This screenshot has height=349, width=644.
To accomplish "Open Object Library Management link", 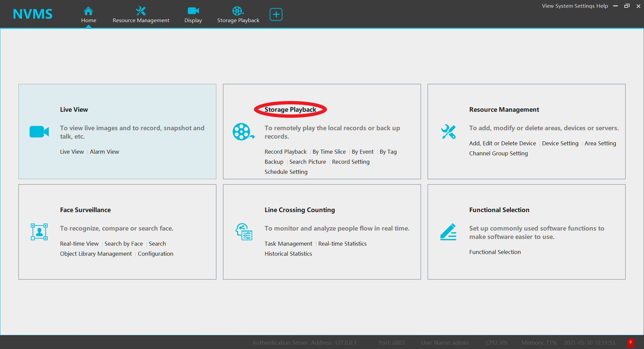I will [x=96, y=254].
